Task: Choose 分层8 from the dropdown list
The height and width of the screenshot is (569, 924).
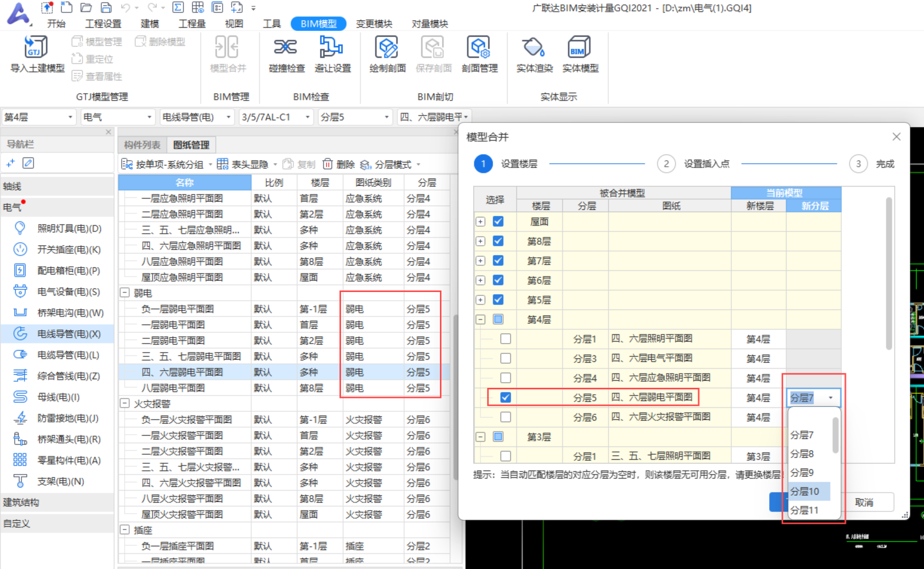Action: [x=808, y=454]
